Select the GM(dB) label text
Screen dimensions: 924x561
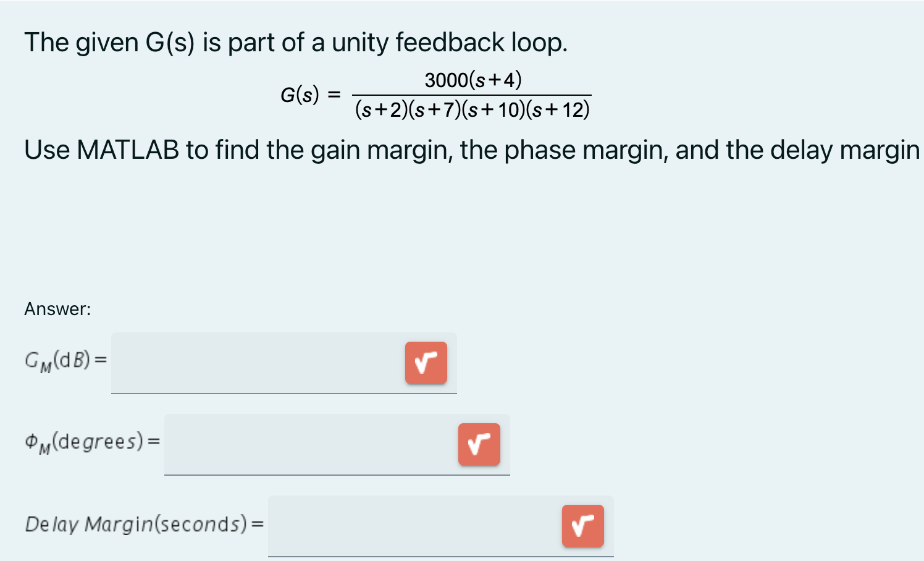click(64, 361)
